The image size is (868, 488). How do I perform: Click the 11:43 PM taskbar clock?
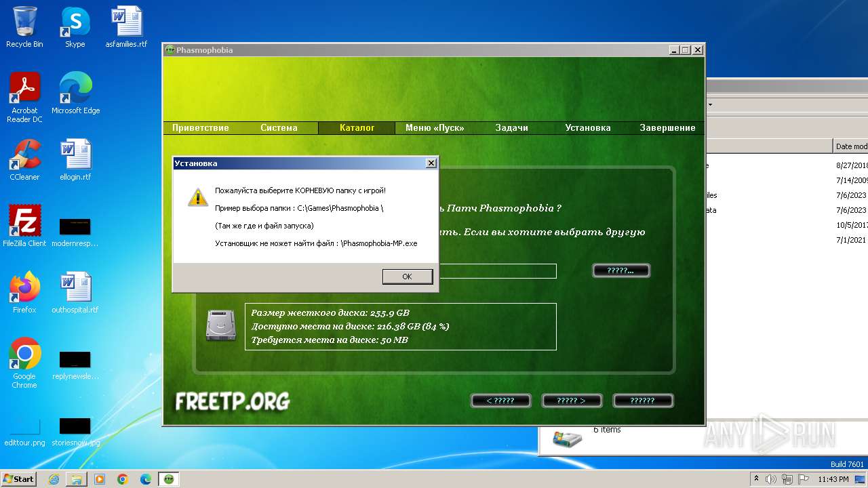pos(833,479)
